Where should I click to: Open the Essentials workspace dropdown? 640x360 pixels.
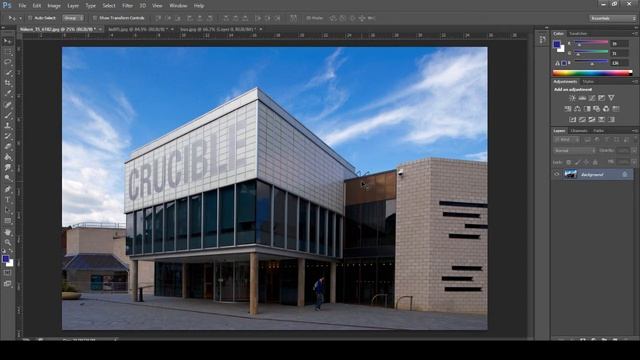[612, 18]
